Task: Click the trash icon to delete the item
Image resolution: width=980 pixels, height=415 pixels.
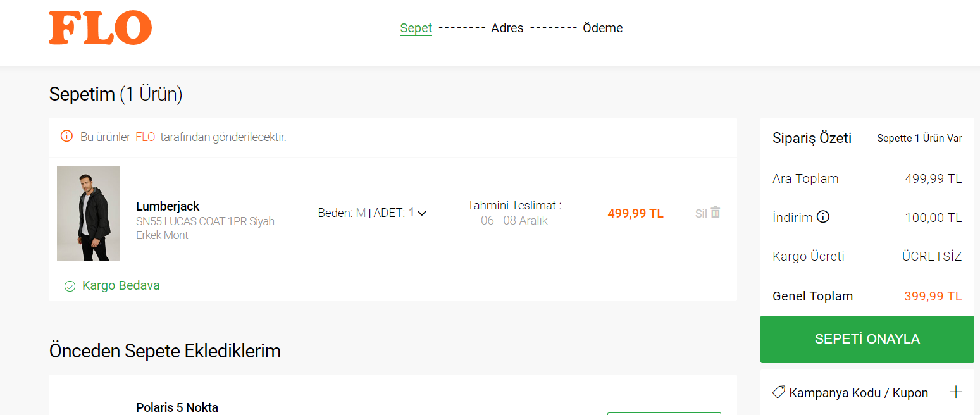Action: coord(716,213)
